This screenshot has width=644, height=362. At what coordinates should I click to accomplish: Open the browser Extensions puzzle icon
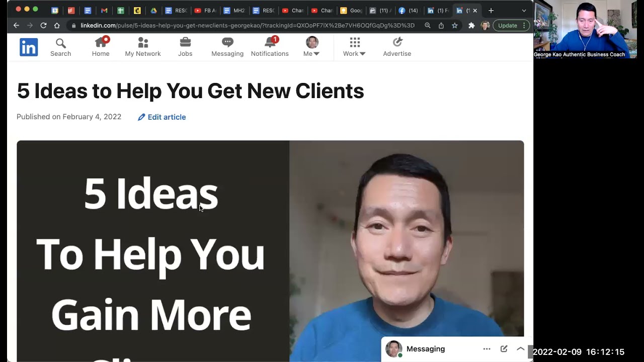(x=471, y=25)
